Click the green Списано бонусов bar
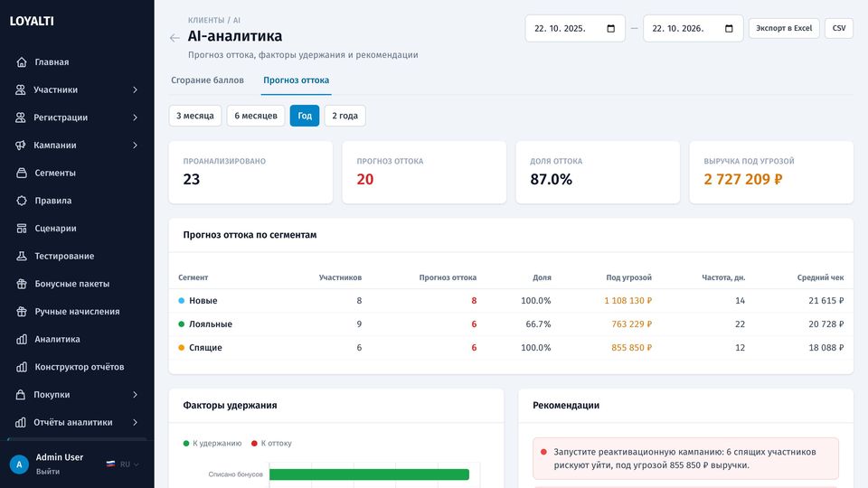Viewport: 868px width, 488px height. [x=369, y=474]
